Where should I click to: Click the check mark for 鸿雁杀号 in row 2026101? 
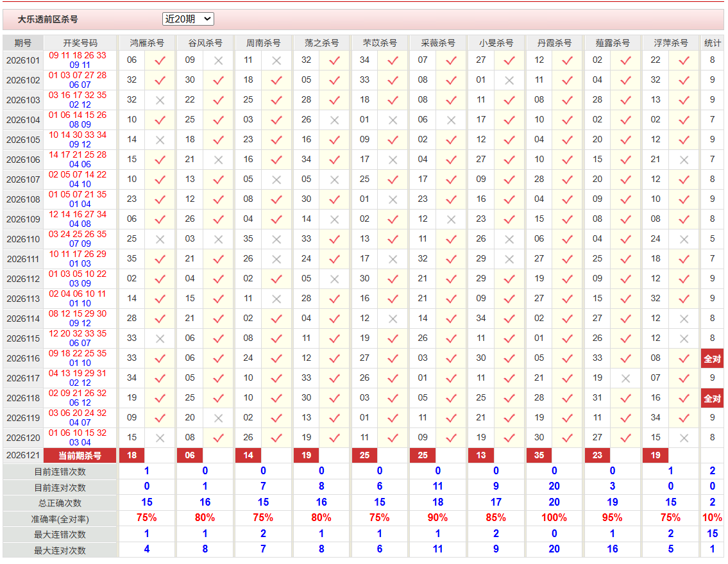tap(160, 61)
